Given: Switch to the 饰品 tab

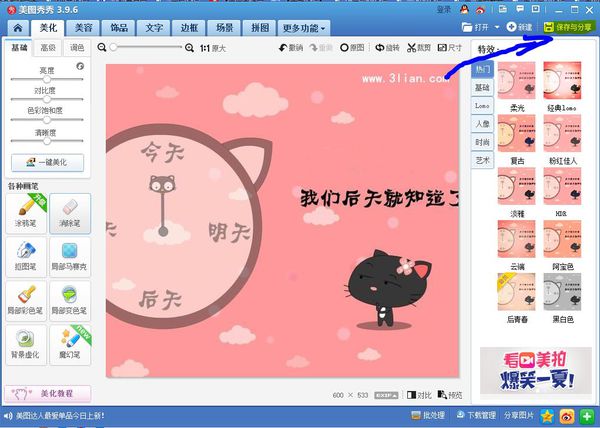Looking at the screenshot, I should point(119,28).
